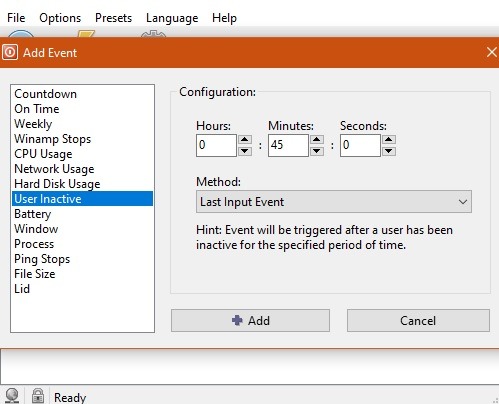Image resolution: width=499 pixels, height=404 pixels.
Task: Open the File menu
Action: click(16, 18)
